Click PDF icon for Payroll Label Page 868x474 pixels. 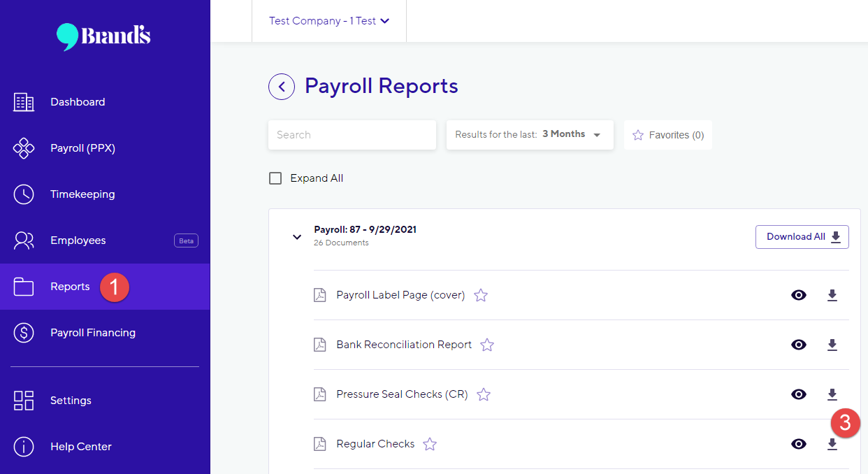319,295
